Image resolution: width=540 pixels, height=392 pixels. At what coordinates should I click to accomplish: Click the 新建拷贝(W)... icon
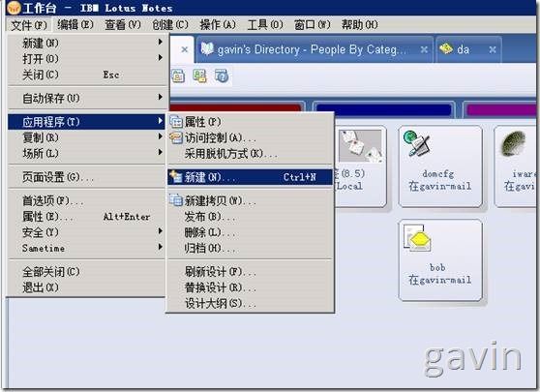176,200
